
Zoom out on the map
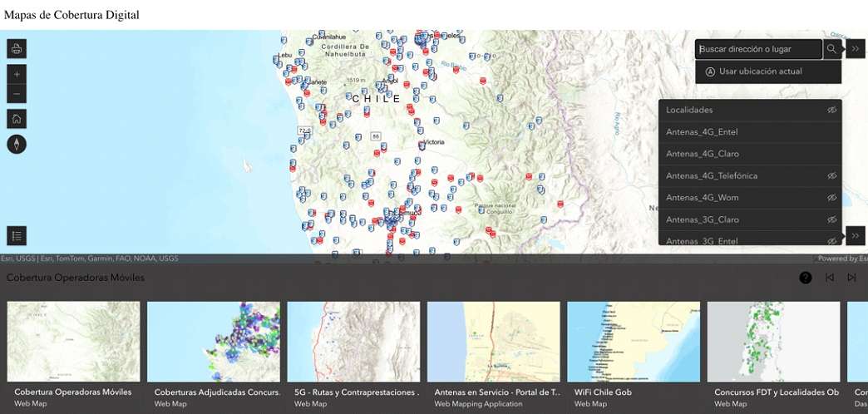[x=17, y=93]
